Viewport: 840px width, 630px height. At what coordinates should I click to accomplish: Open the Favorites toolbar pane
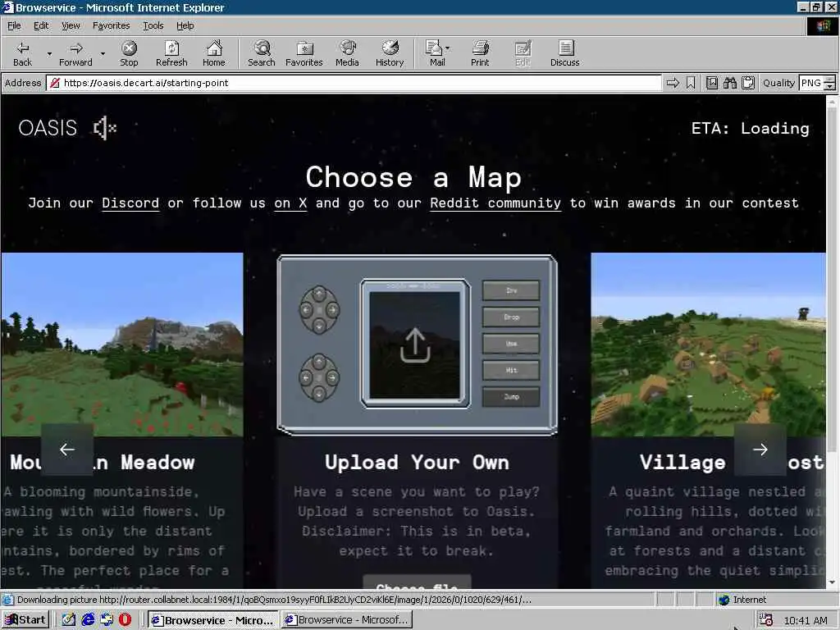tap(304, 53)
